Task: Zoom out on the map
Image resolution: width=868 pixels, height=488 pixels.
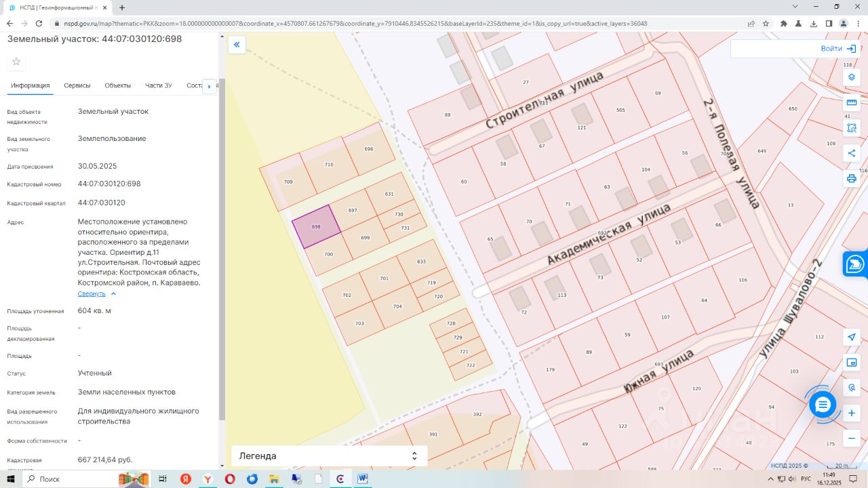Action: pyautogui.click(x=852, y=439)
